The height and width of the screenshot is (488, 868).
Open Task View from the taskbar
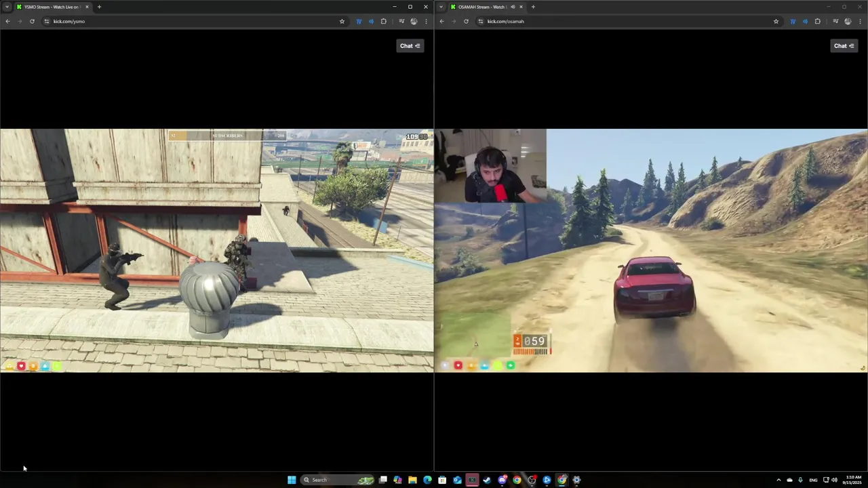(x=383, y=480)
